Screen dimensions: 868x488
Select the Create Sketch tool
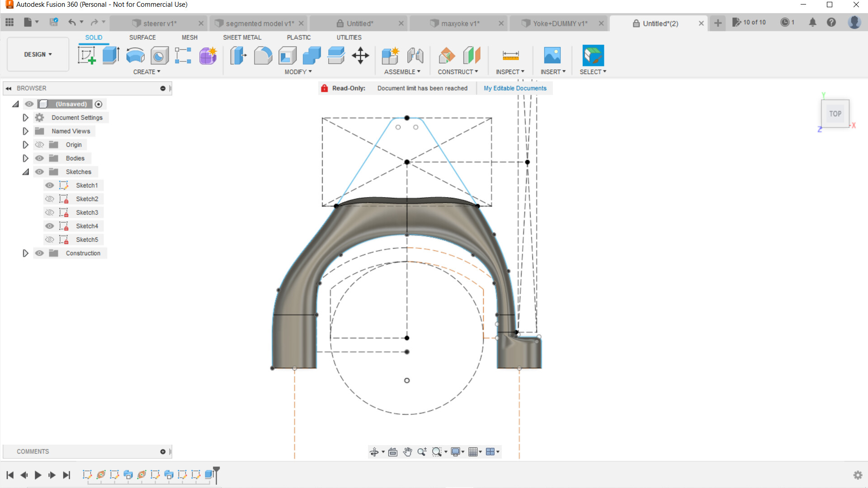tap(87, 55)
